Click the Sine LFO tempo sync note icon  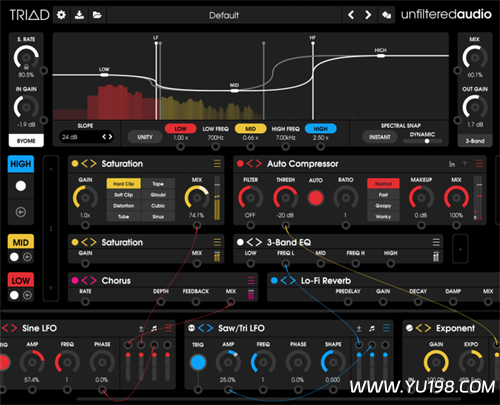[x=154, y=329]
